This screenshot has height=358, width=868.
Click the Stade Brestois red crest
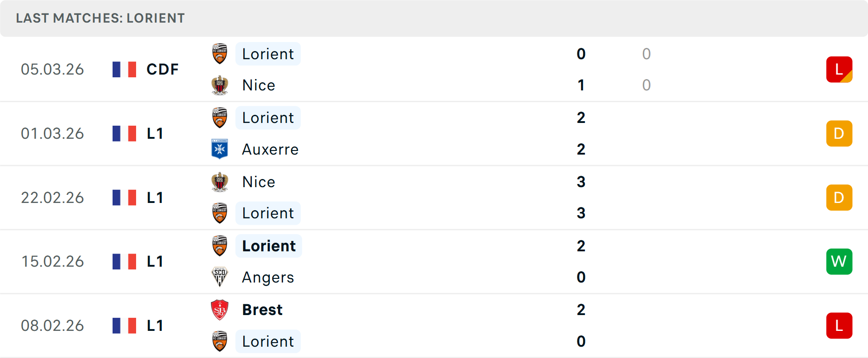(220, 310)
